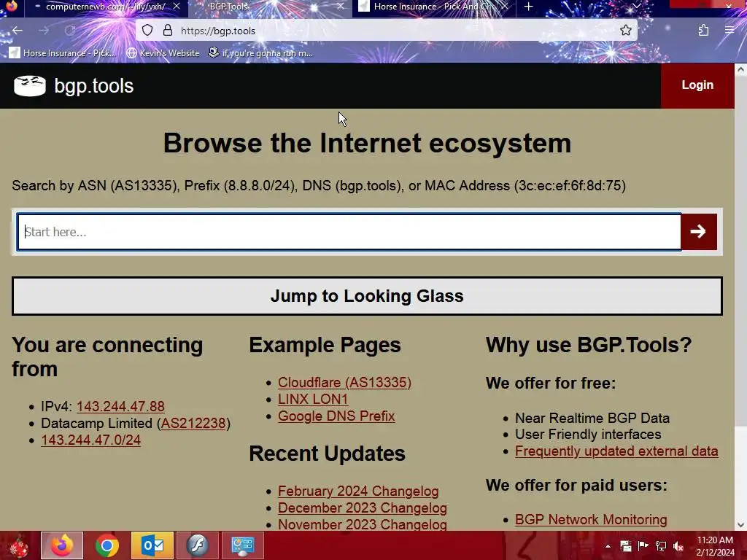Viewport: 747px width, 560px height.
Task: Click the Login button
Action: 697,85
